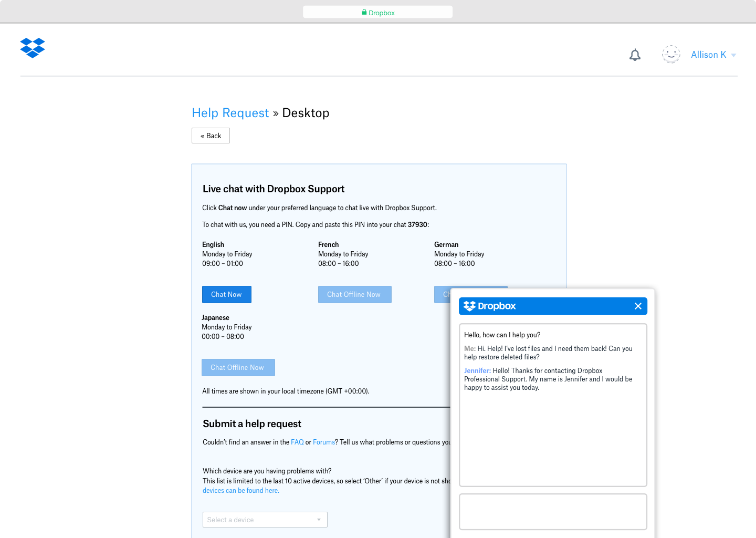Click the Dropbox address bar

pyautogui.click(x=378, y=12)
